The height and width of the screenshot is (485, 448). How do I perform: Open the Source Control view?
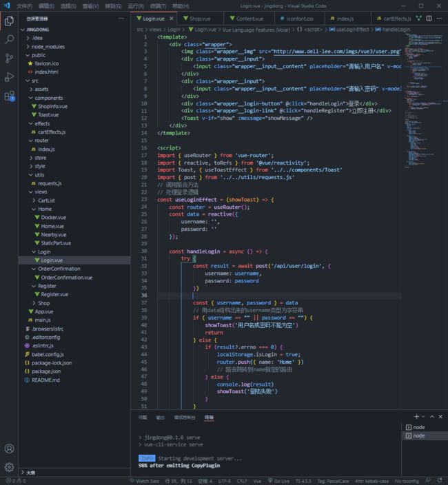9,58
